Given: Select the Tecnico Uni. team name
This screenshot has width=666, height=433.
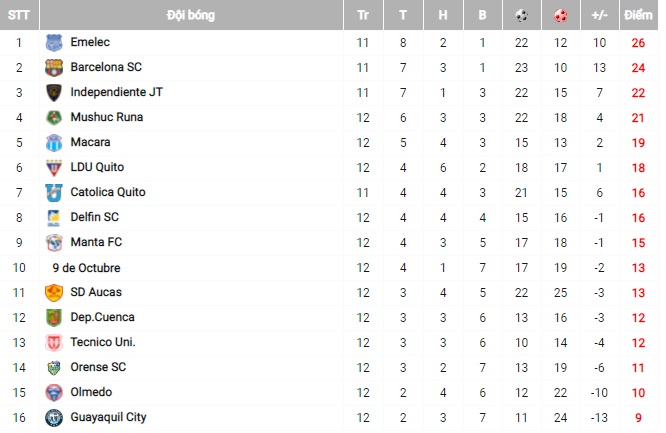Looking at the screenshot, I should click(102, 343).
